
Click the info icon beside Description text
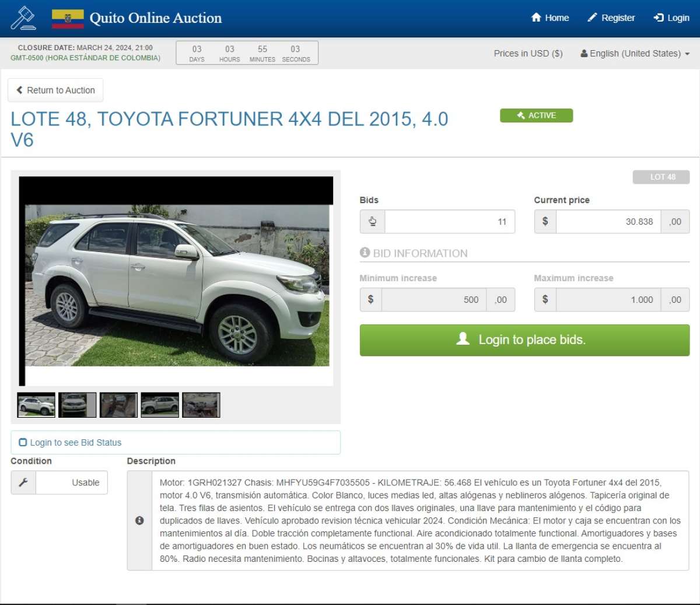tap(139, 520)
